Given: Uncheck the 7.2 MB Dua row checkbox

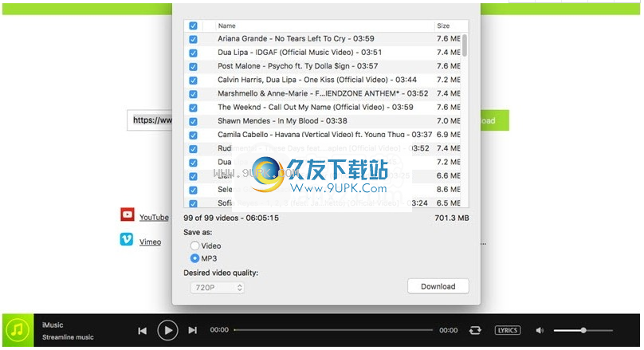Looking at the screenshot, I should (193, 163).
